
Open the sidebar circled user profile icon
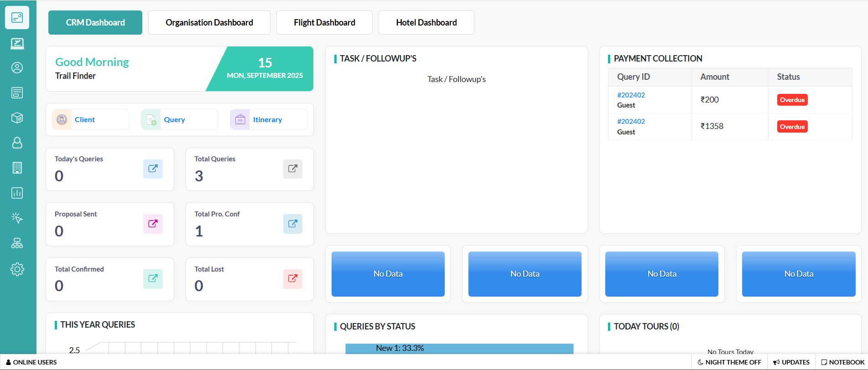[17, 68]
